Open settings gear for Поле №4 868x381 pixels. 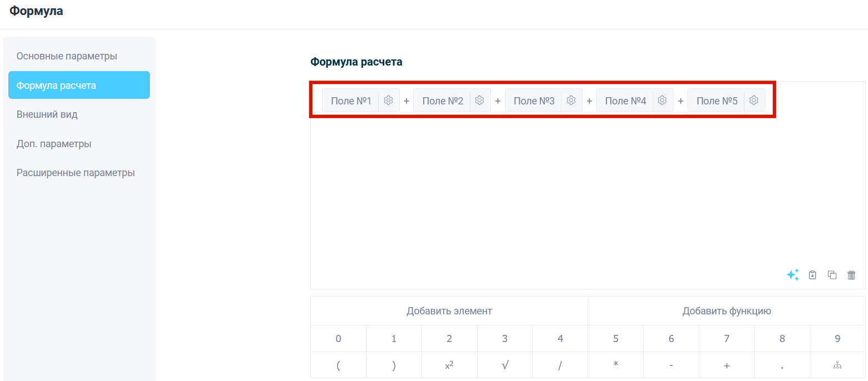click(662, 101)
